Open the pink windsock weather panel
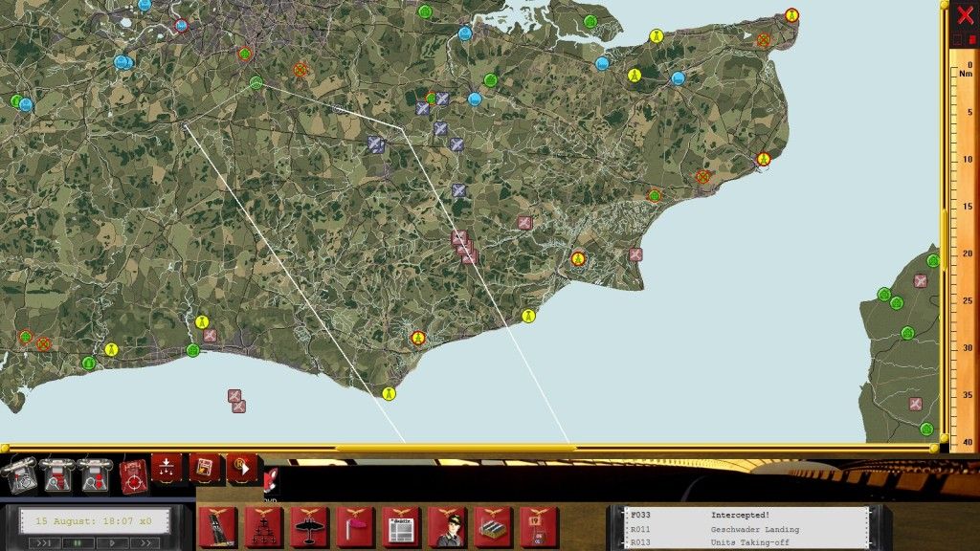 [x=356, y=528]
